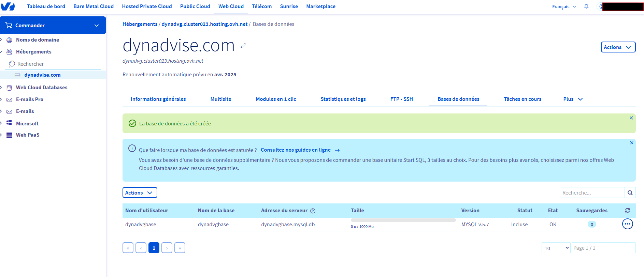
Task: Dismiss the green success message
Action: tap(631, 118)
